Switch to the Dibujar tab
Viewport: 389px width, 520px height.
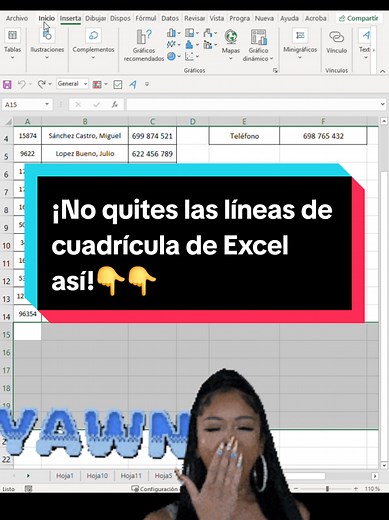click(96, 19)
